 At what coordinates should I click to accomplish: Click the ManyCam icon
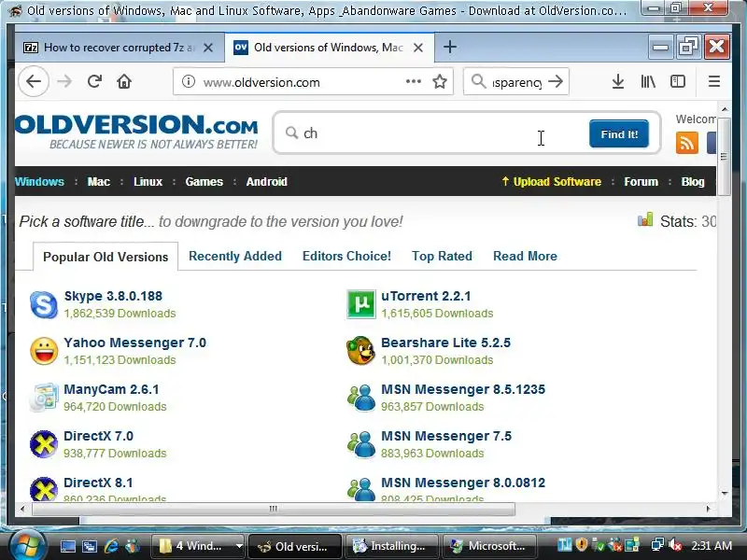[x=44, y=398]
